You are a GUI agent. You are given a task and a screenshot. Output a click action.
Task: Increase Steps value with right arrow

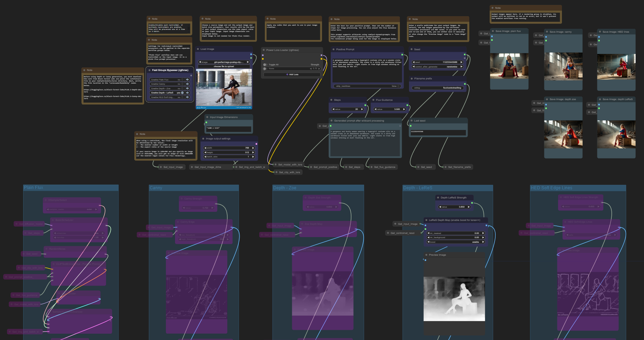coord(362,109)
